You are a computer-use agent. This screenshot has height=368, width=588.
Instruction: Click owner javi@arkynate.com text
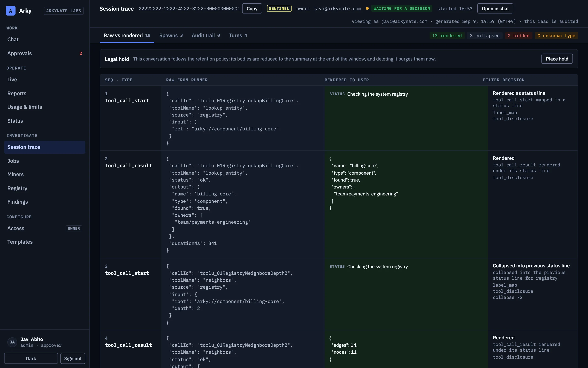pos(329,9)
